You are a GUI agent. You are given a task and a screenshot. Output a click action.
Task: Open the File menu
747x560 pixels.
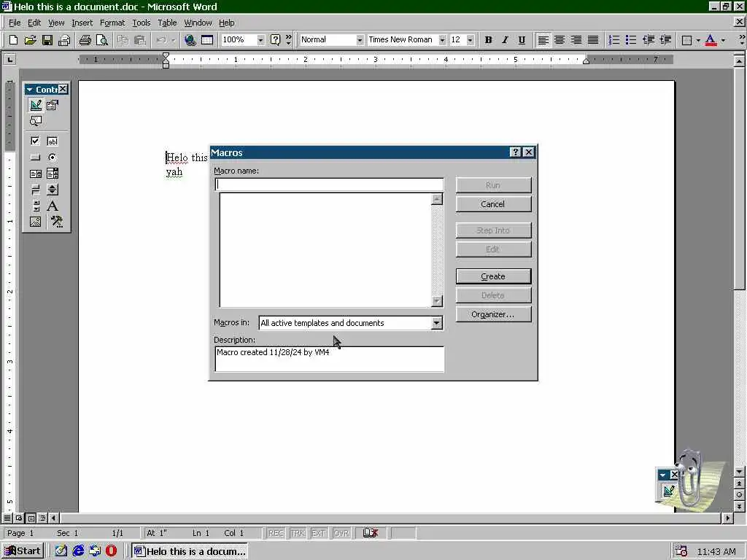coord(15,23)
